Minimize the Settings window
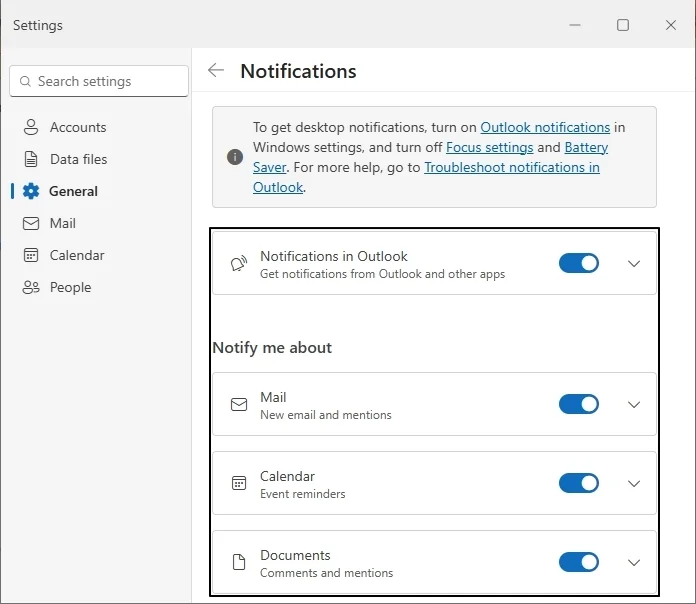The height and width of the screenshot is (604, 696). 575,25
